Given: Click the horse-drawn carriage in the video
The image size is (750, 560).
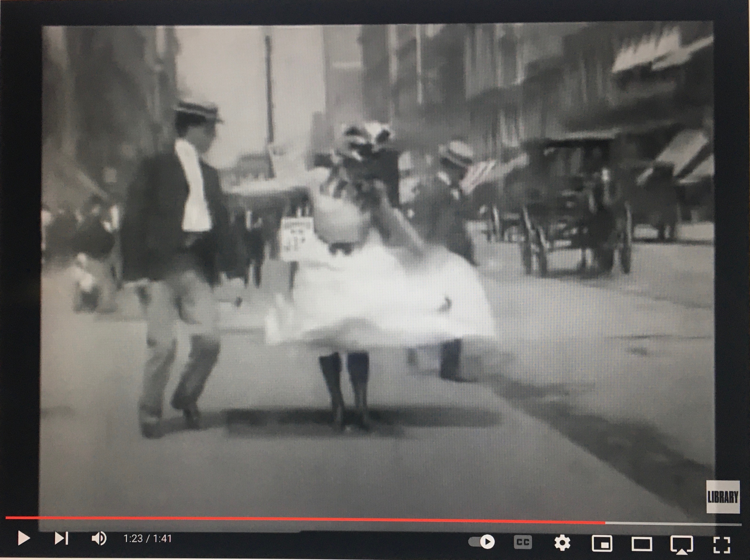Looking at the screenshot, I should tap(576, 207).
